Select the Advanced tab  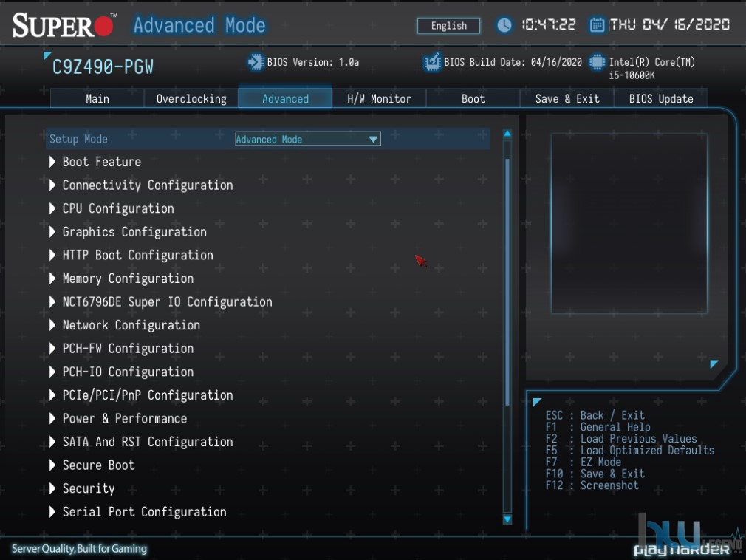coord(285,98)
